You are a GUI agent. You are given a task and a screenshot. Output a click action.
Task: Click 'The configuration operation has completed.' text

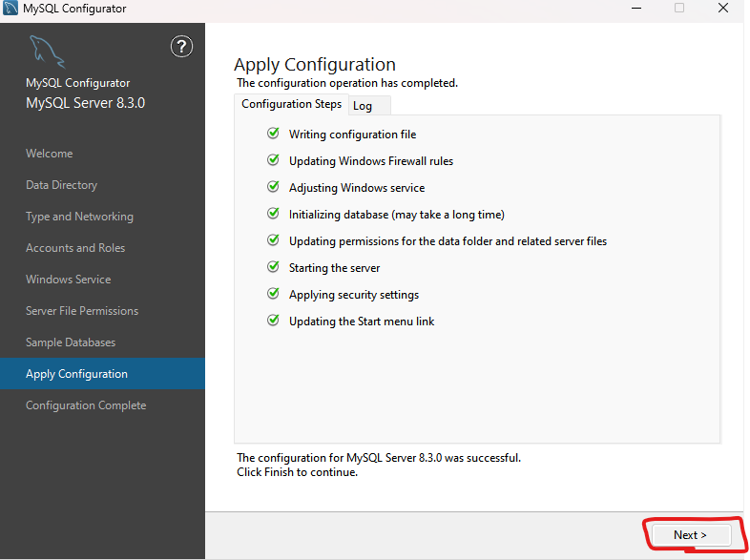(x=347, y=83)
